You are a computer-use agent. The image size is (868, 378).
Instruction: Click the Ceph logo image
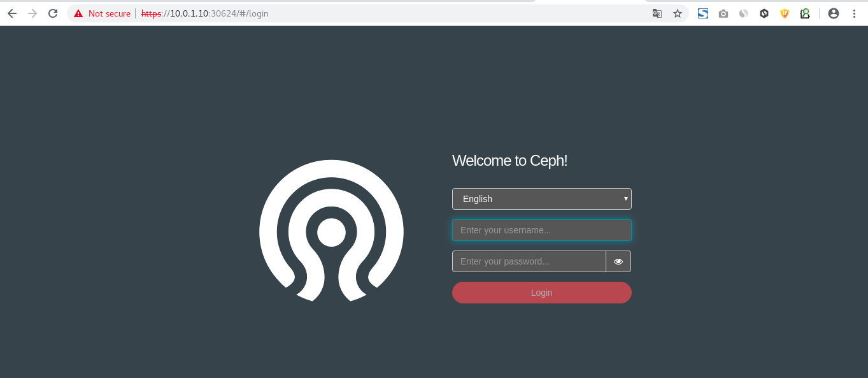click(331, 231)
